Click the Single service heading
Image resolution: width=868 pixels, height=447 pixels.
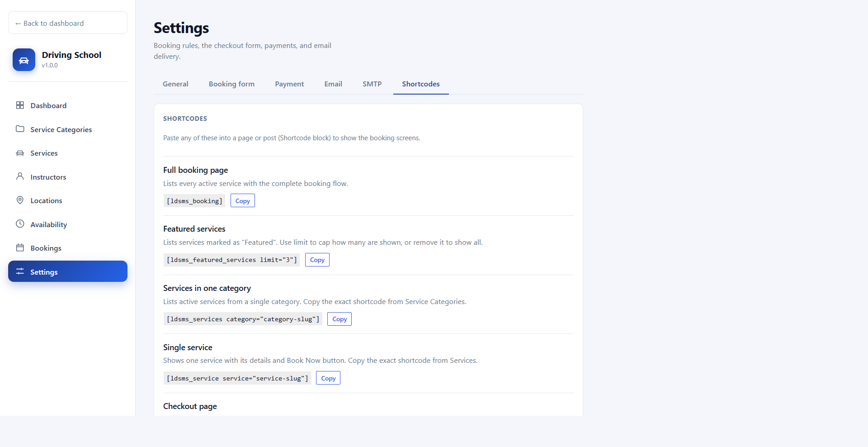pyautogui.click(x=188, y=347)
